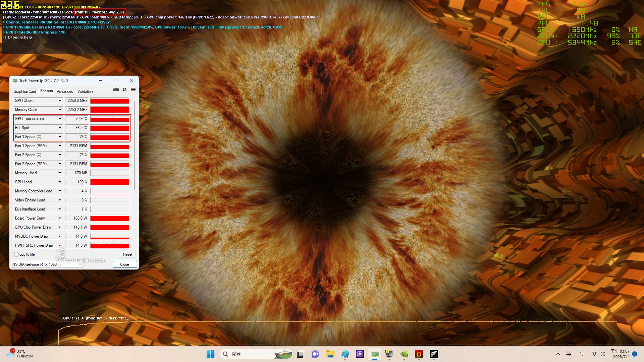Open the black F icon app in the taskbar
Screen dimensions: 644x362
434,354
